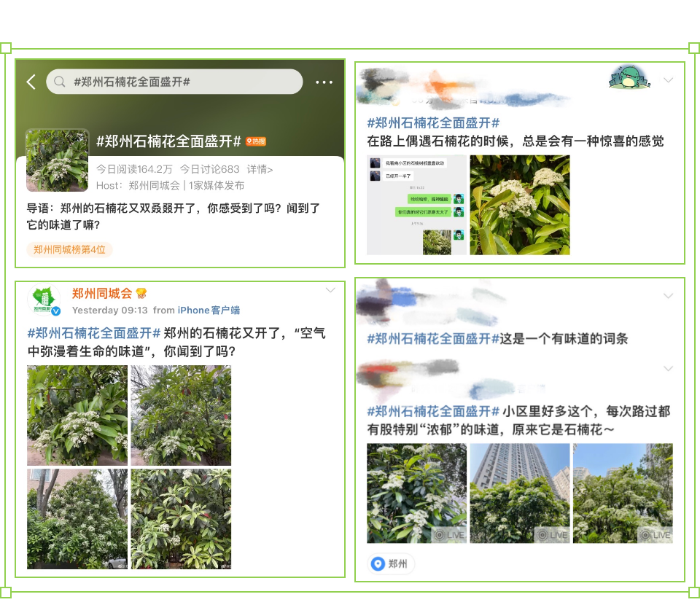Click the 郑州同城会 username link
This screenshot has height=613, width=700.
pyautogui.click(x=102, y=294)
